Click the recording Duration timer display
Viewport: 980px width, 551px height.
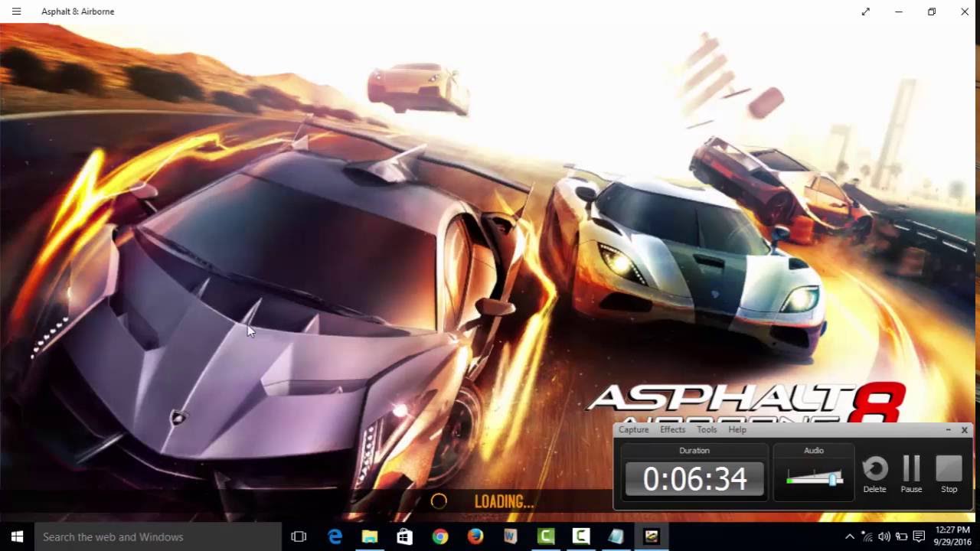point(694,479)
